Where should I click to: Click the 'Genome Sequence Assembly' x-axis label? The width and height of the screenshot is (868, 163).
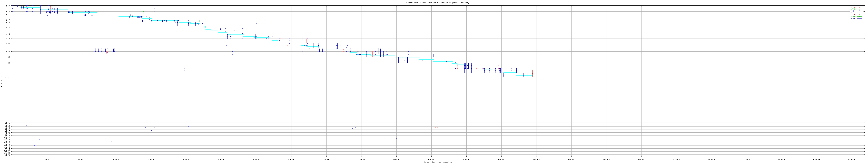pos(437,162)
